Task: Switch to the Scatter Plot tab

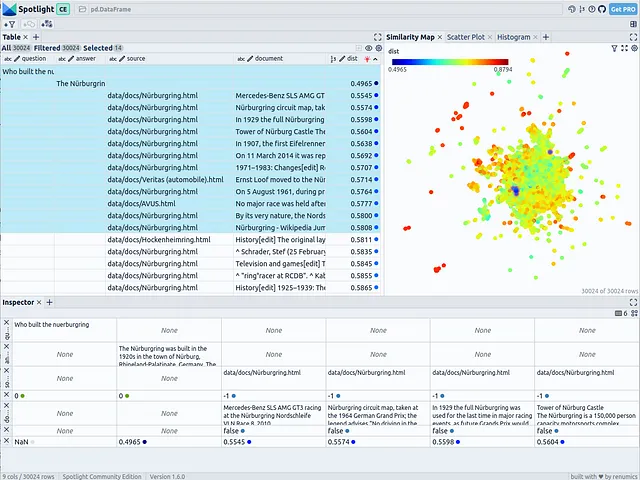Action: [x=466, y=37]
